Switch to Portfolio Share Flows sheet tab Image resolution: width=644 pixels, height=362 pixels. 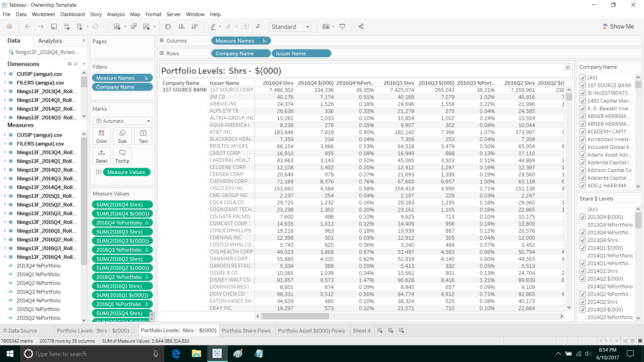[x=246, y=330]
